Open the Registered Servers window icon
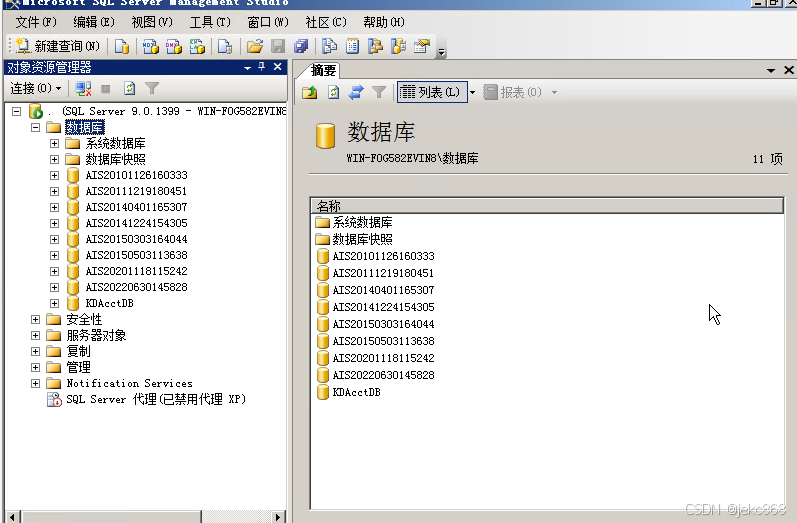The height and width of the screenshot is (523, 797). pyautogui.click(x=329, y=46)
